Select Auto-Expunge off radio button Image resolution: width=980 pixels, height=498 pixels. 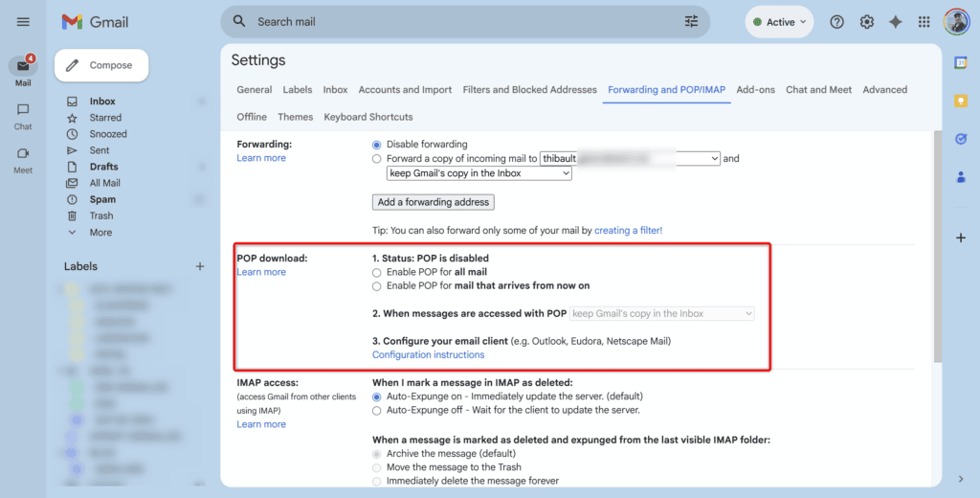376,411
